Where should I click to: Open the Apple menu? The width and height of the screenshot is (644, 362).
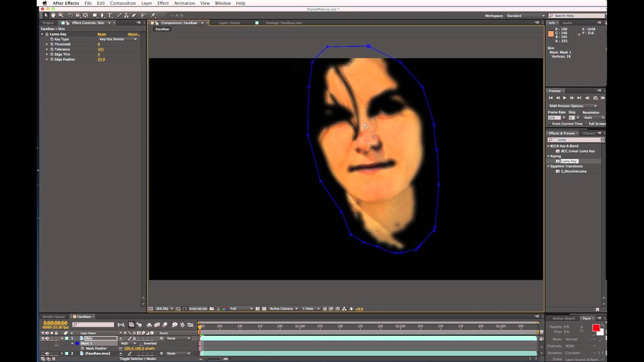44,3
